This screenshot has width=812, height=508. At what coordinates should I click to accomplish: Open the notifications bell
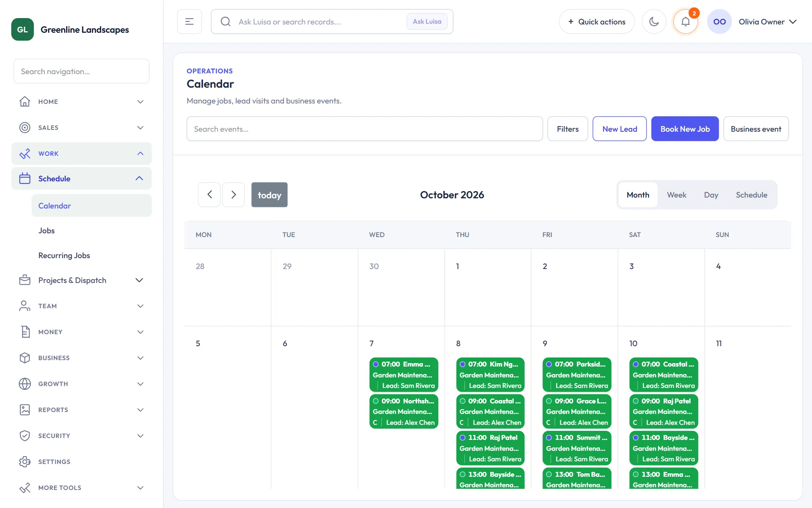coord(685,22)
